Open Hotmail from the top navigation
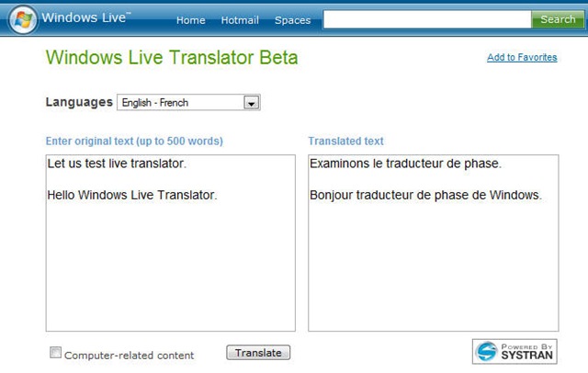Image resolution: width=588 pixels, height=373 pixels. click(x=240, y=20)
